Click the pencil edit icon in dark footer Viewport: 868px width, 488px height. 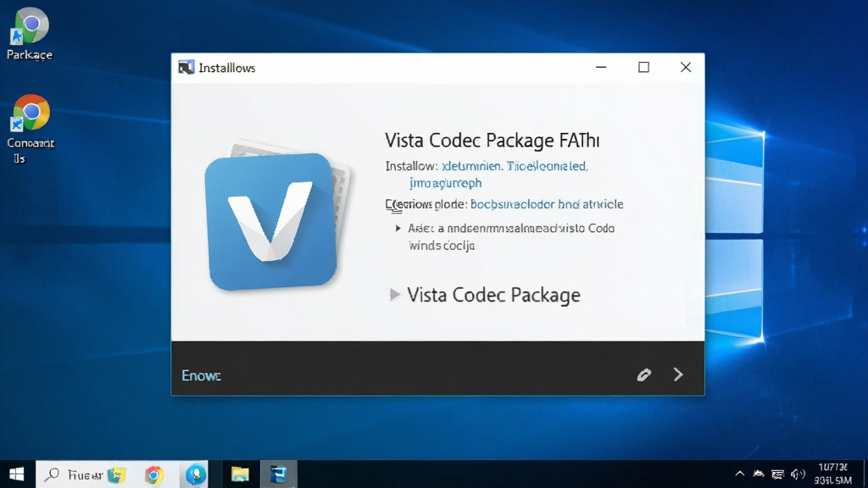644,374
